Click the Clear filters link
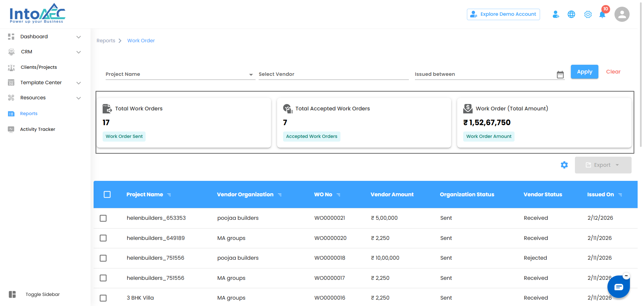The image size is (644, 306). coord(613,72)
